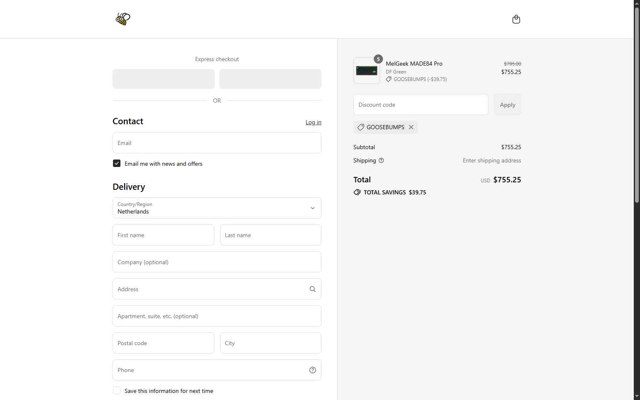The image size is (640, 400).
Task: Click the Phone field help icon
Action: pyautogui.click(x=312, y=370)
